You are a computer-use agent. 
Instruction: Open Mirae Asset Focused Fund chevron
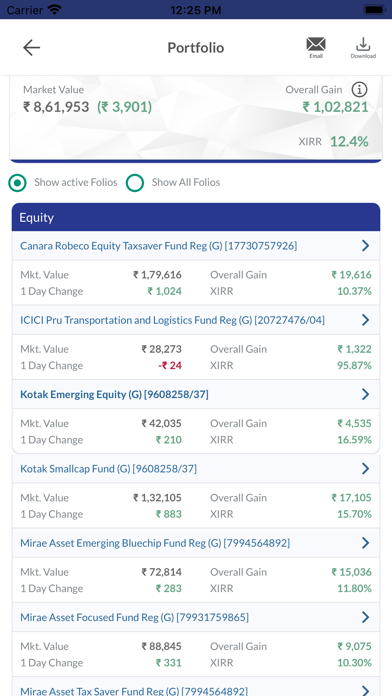tap(365, 617)
